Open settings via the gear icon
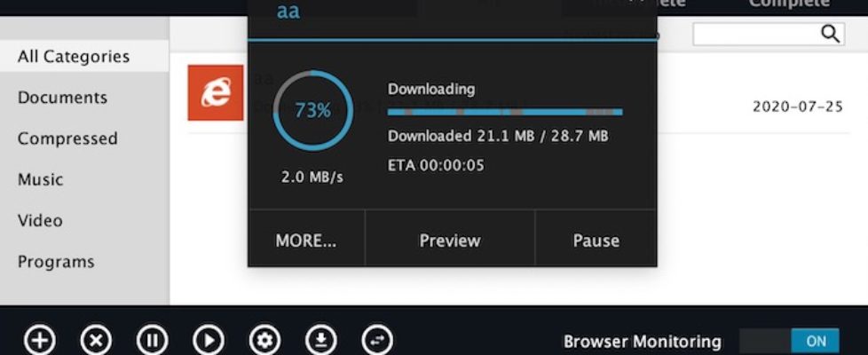Viewport: 868px width, 355px height. pos(264,340)
